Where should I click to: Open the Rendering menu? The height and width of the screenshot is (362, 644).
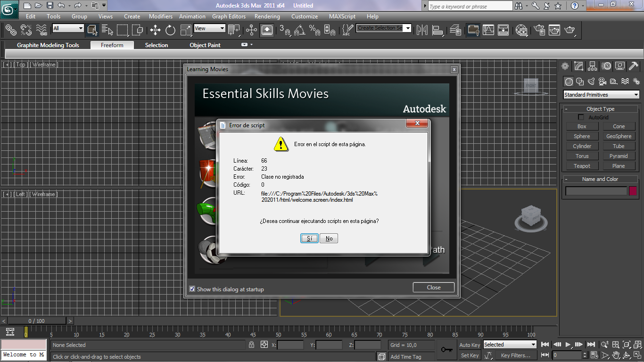click(x=267, y=16)
